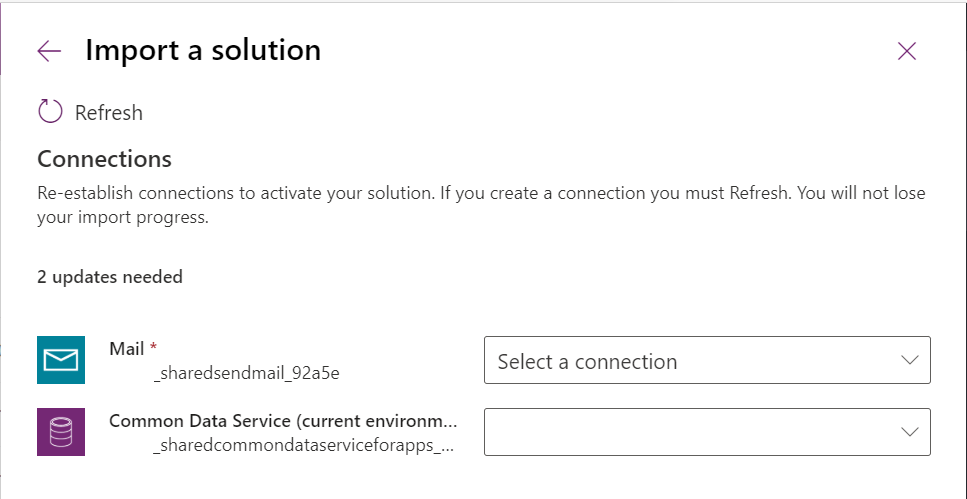Expand the chevron on the Common Data Service dropdown
This screenshot has height=499, width=967.
pyautogui.click(x=910, y=432)
